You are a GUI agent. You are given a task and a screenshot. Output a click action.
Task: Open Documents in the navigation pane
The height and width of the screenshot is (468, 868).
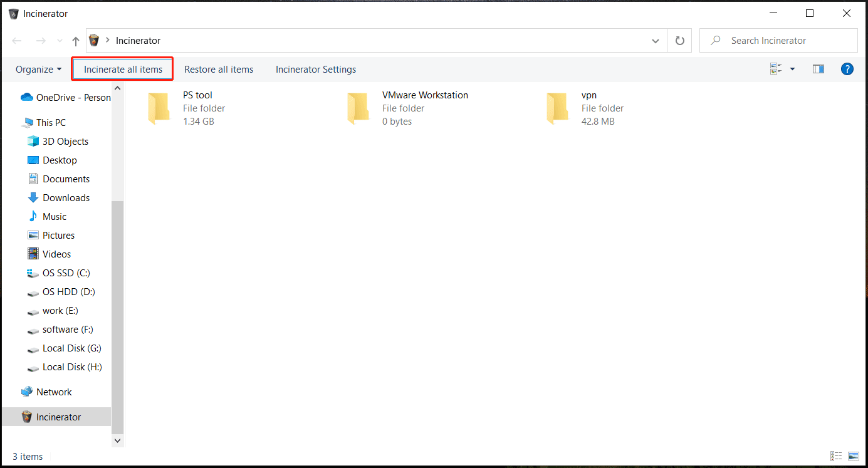click(59, 179)
